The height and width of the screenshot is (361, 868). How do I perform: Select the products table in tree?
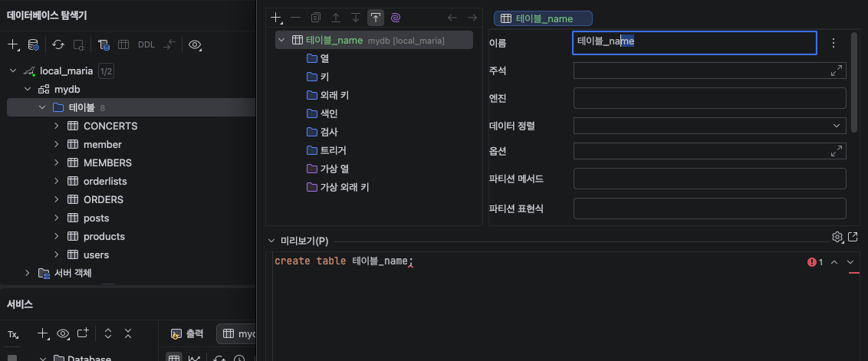[104, 236]
